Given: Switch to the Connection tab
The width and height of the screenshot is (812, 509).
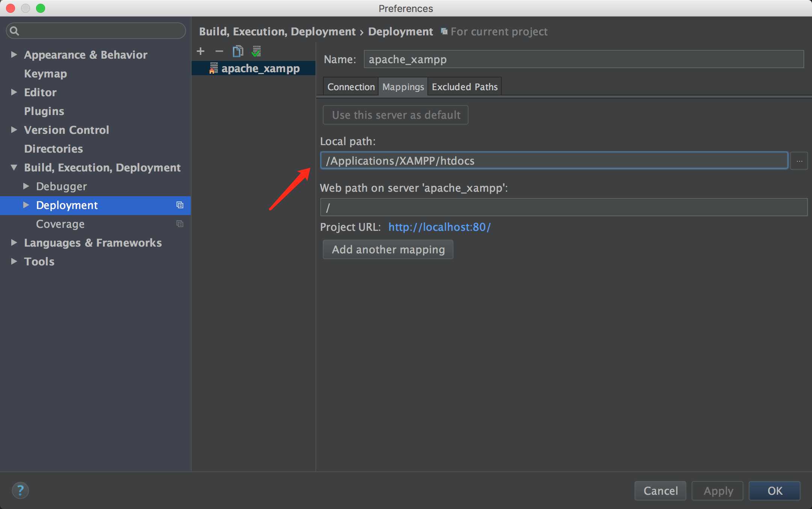Looking at the screenshot, I should point(351,87).
